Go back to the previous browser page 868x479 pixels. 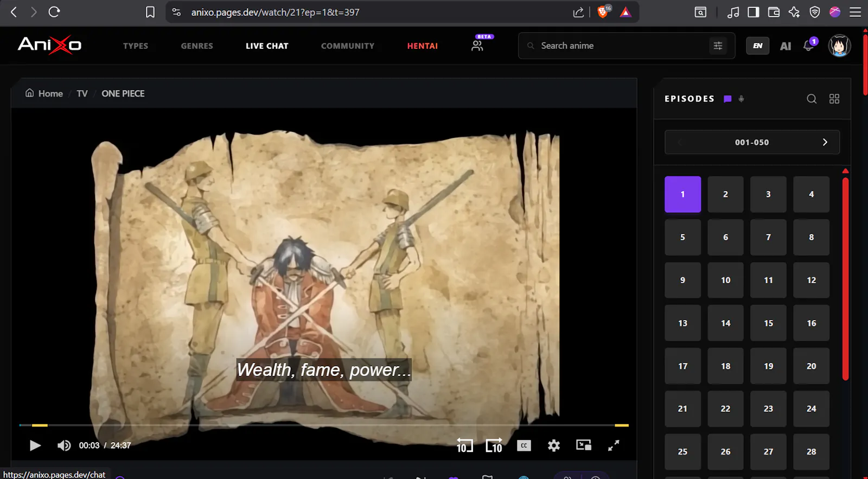[14, 12]
